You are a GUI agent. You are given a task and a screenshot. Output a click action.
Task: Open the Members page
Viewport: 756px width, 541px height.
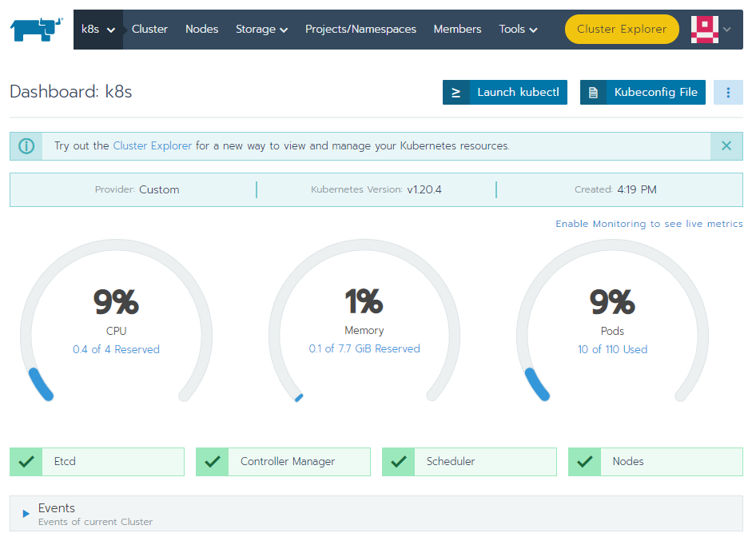coord(457,30)
